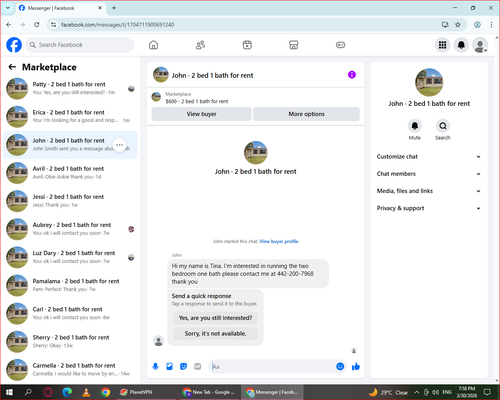Focus the message text box Aa
The width and height of the screenshot is (500, 400).
click(x=272, y=367)
